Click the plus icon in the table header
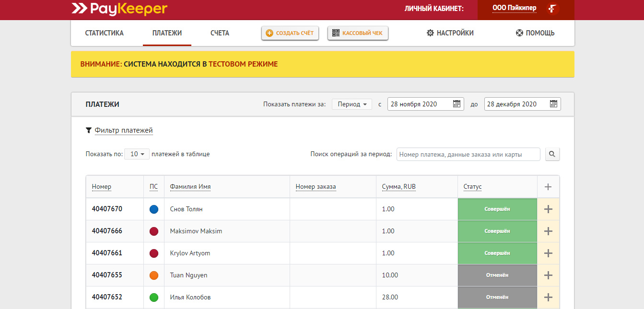The height and width of the screenshot is (309, 644). coord(549,187)
